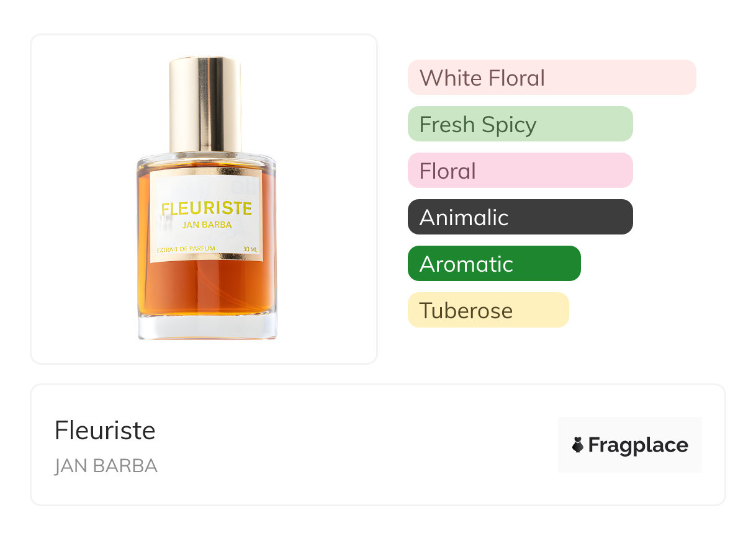The height and width of the screenshot is (536, 756).
Task: Click the FLEURISTE label on the bottle
Action: (x=207, y=208)
